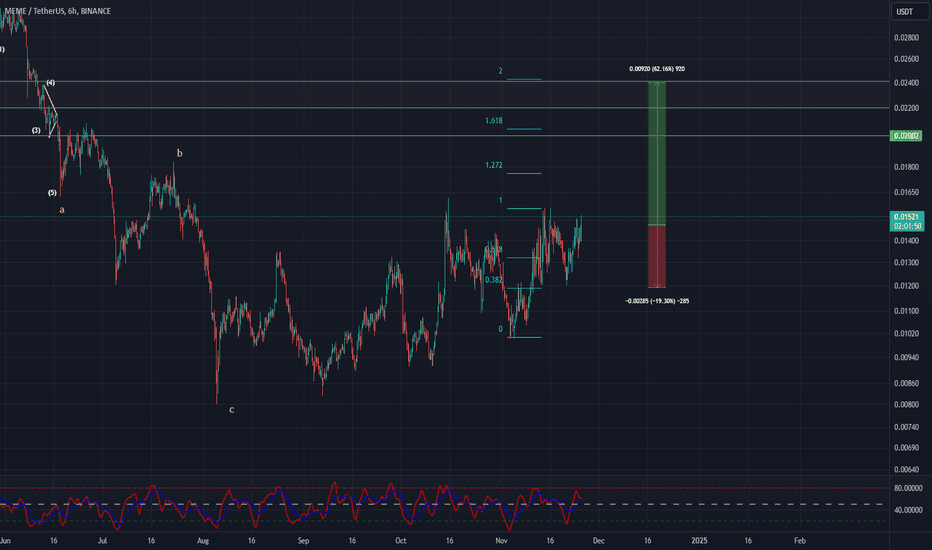Select the Fibonacci level label 2
The height and width of the screenshot is (550, 932).
point(500,71)
